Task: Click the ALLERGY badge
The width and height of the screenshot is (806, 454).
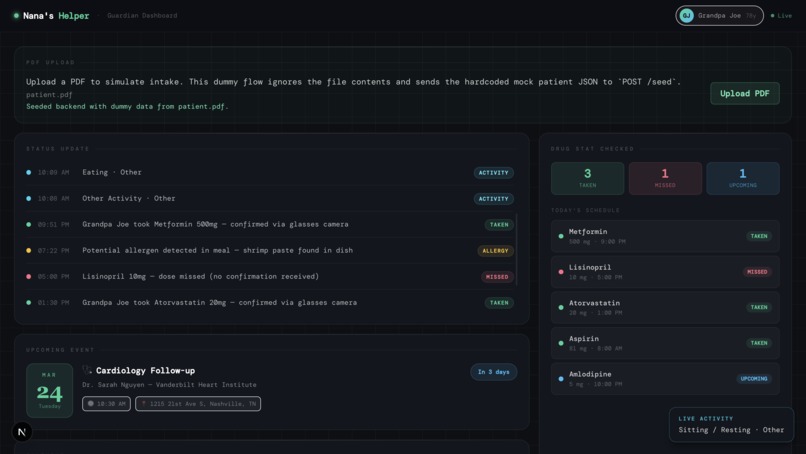Action: 496,251
